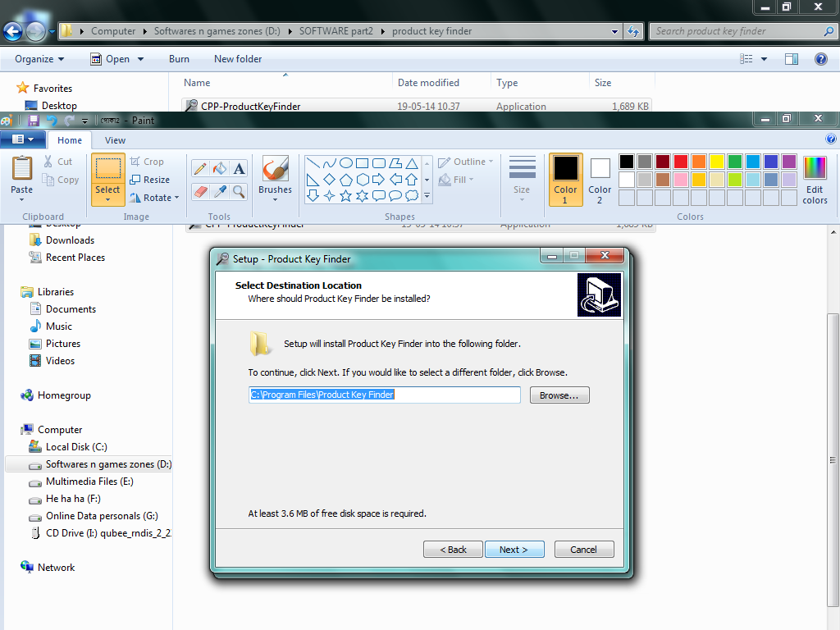The height and width of the screenshot is (630, 840).
Task: Click Next button in Setup dialog
Action: click(x=514, y=550)
